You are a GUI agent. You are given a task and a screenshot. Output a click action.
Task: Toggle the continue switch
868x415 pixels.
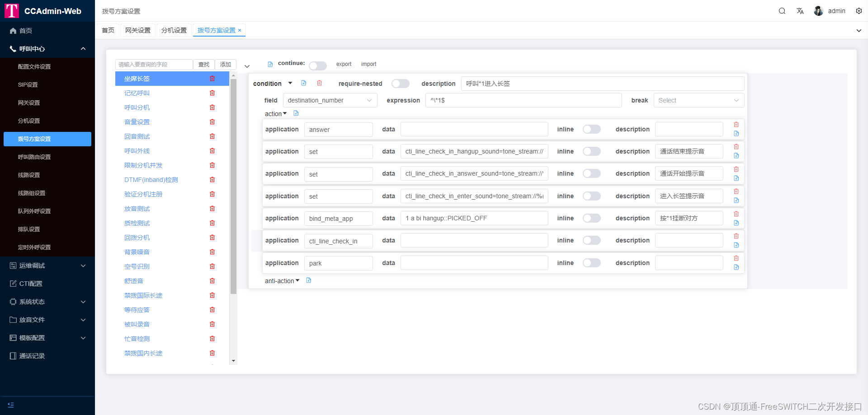click(x=318, y=66)
